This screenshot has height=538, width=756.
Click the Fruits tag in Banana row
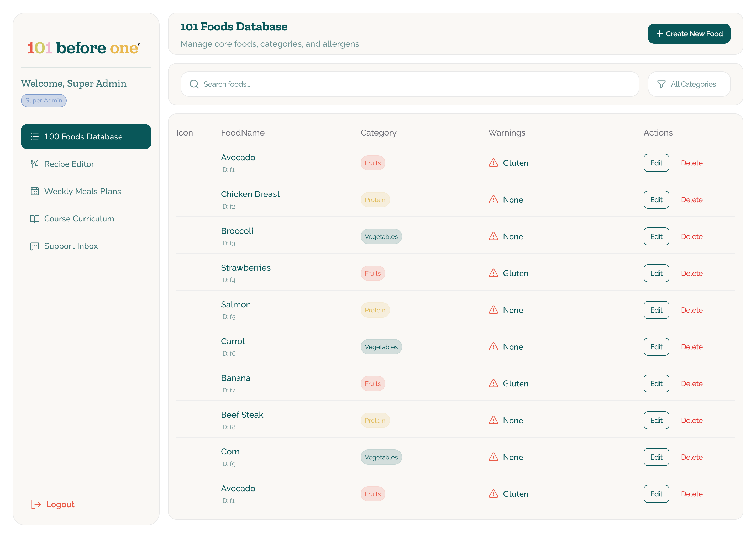click(x=372, y=384)
